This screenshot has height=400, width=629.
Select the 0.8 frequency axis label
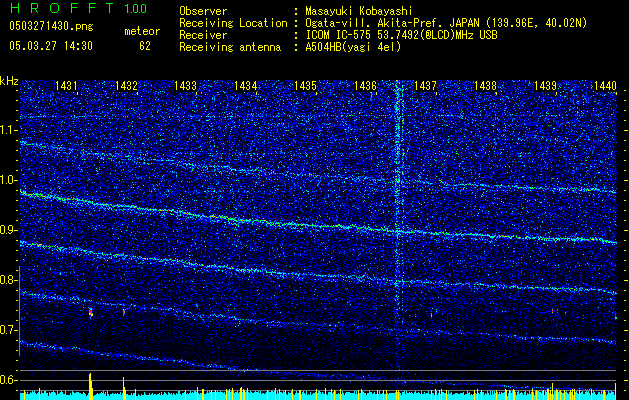click(x=9, y=280)
